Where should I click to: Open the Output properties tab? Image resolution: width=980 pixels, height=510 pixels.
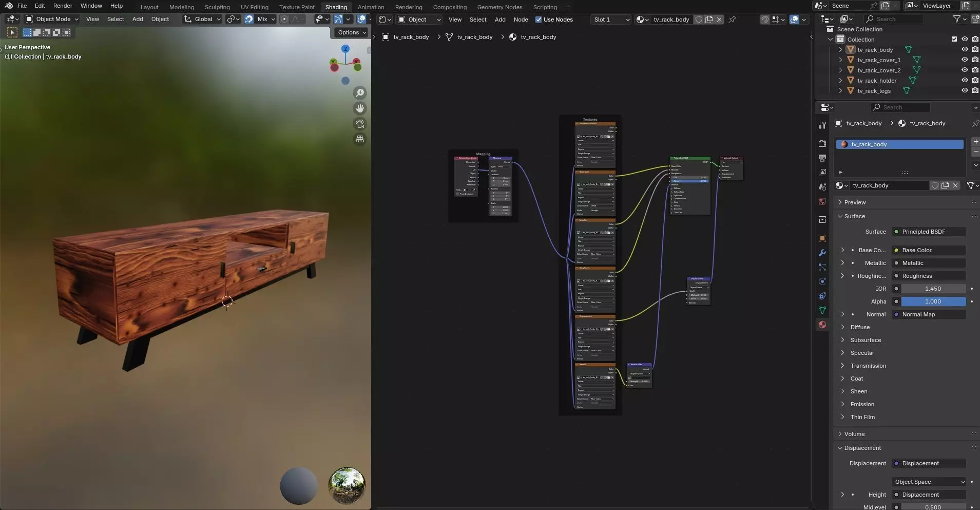822,158
